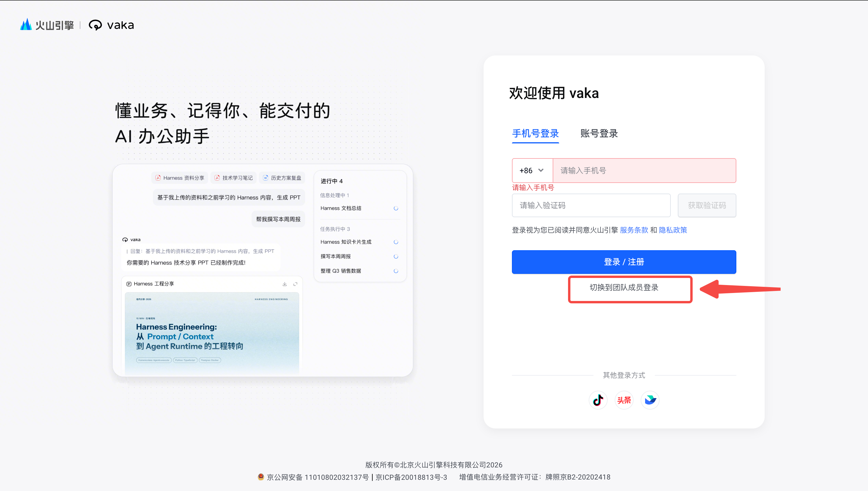Log in with the Douyin icon

[x=598, y=400]
